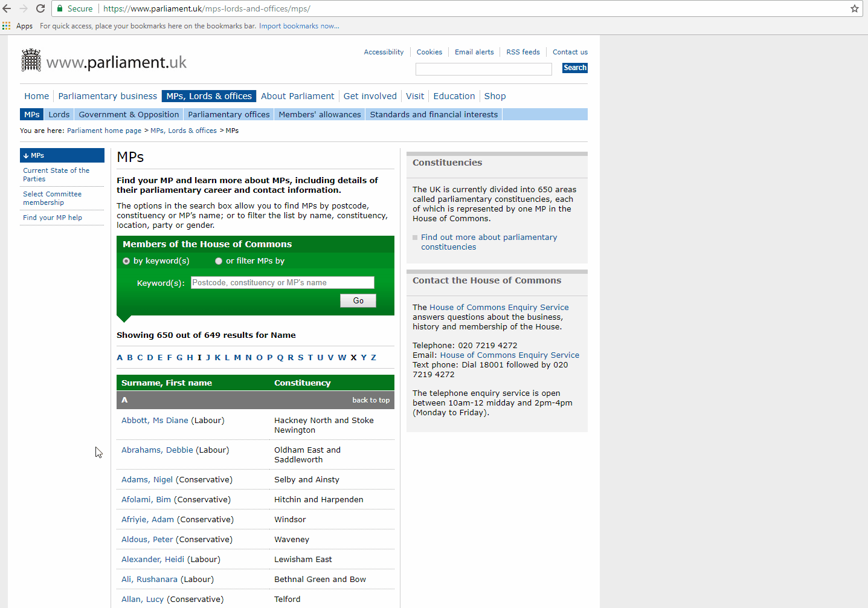Click the back to top link
This screenshot has width=868, height=608.
coord(371,400)
